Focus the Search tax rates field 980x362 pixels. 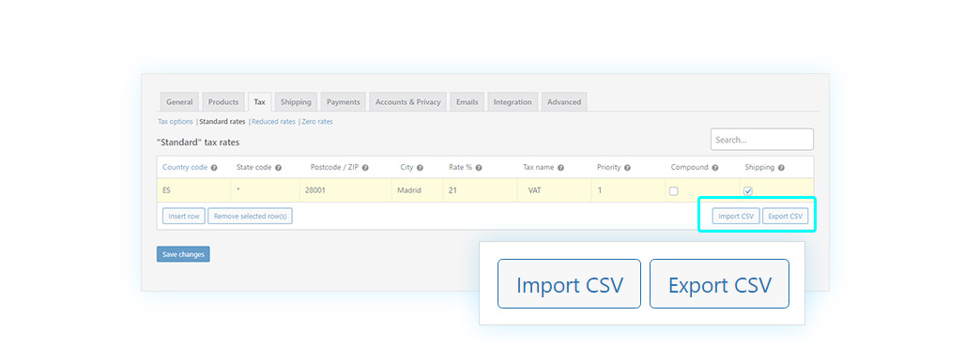pos(762,139)
